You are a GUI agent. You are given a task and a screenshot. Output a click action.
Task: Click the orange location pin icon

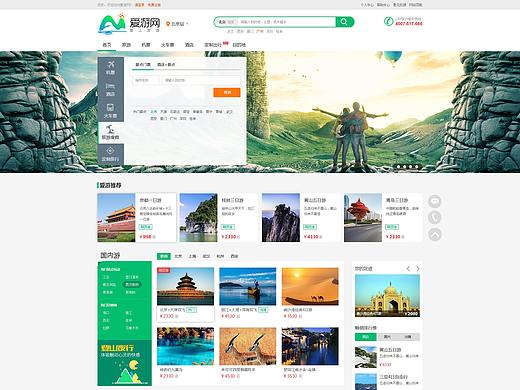168,24
